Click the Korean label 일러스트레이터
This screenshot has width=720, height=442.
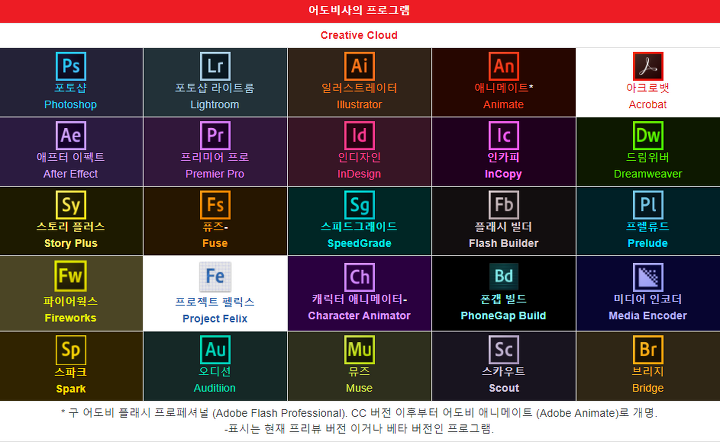coord(359,88)
